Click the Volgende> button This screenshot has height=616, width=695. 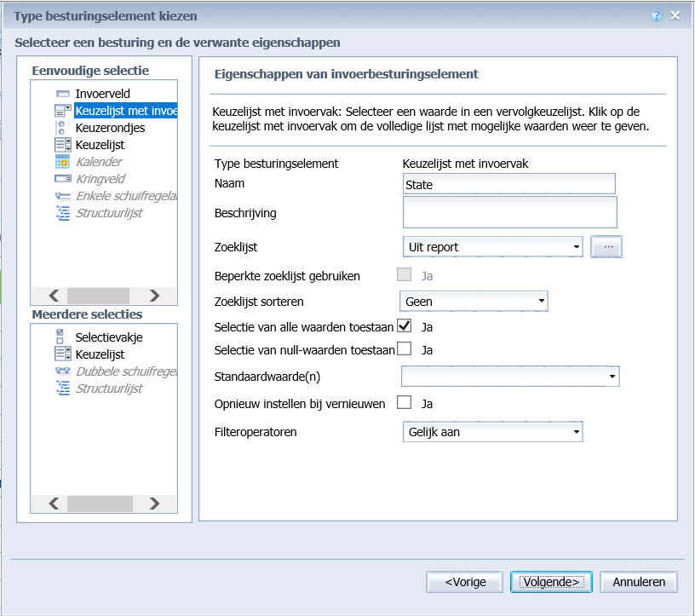550,582
